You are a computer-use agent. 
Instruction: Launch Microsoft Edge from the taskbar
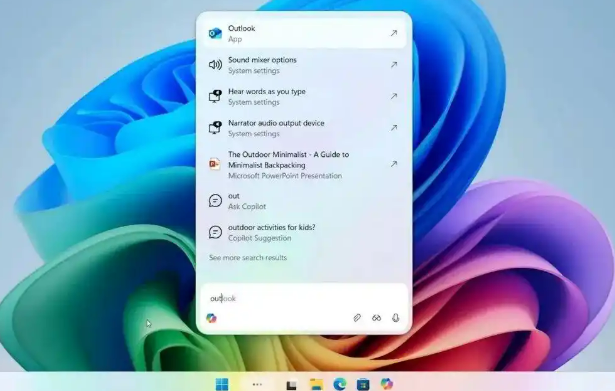click(340, 384)
